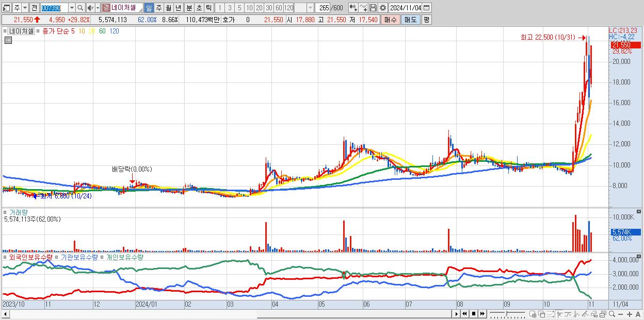Screen dimensions: 644x320
Task: Click the 전 button in toolbar
Action: pos(34,8)
